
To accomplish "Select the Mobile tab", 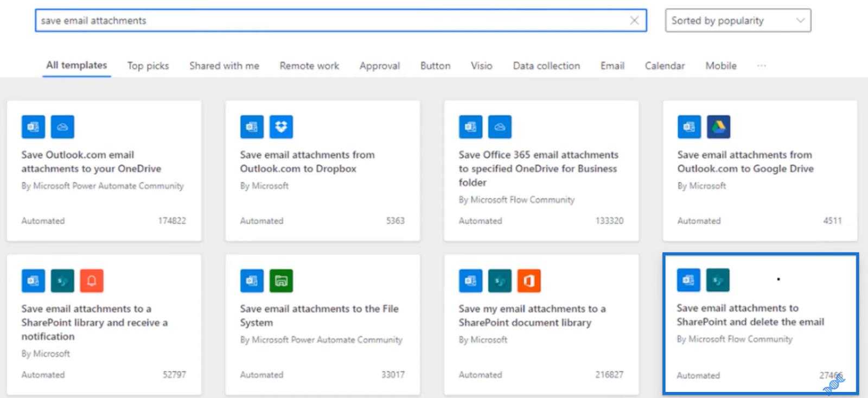I will 720,66.
